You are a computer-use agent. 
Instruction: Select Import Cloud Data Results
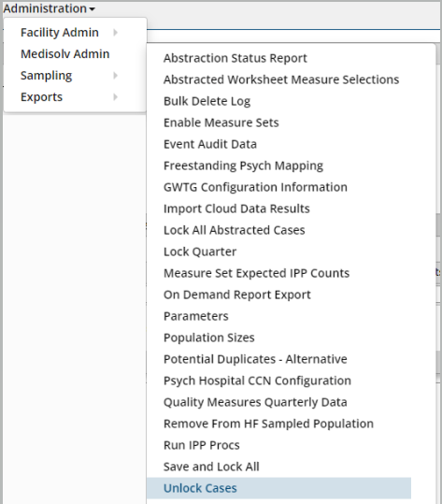236,209
